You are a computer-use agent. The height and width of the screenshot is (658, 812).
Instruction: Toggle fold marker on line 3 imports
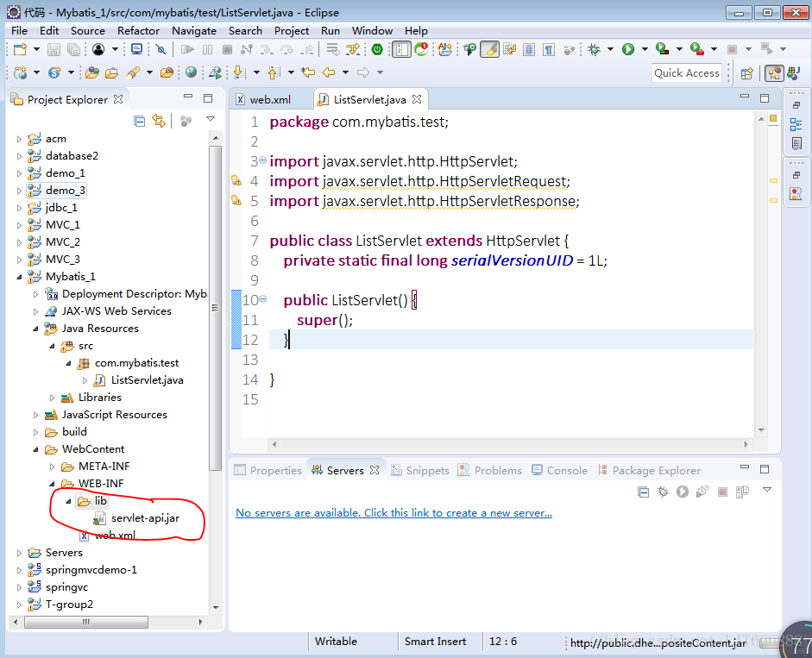pyautogui.click(x=262, y=160)
